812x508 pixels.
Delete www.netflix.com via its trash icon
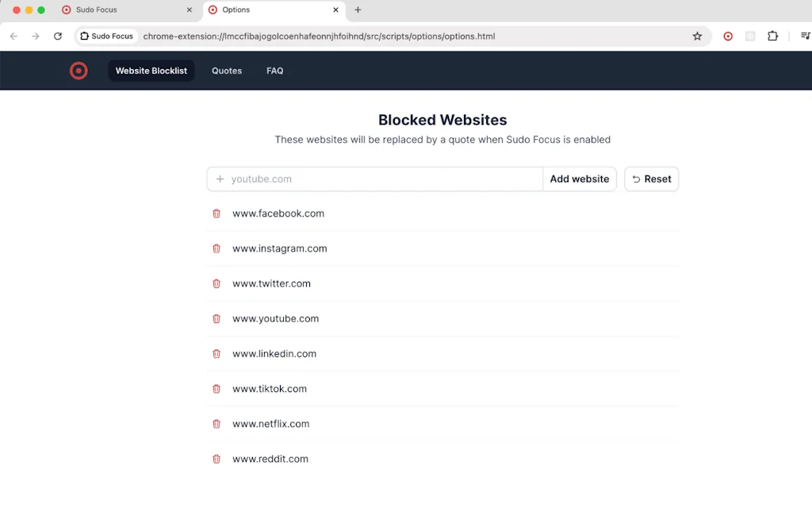pos(216,423)
